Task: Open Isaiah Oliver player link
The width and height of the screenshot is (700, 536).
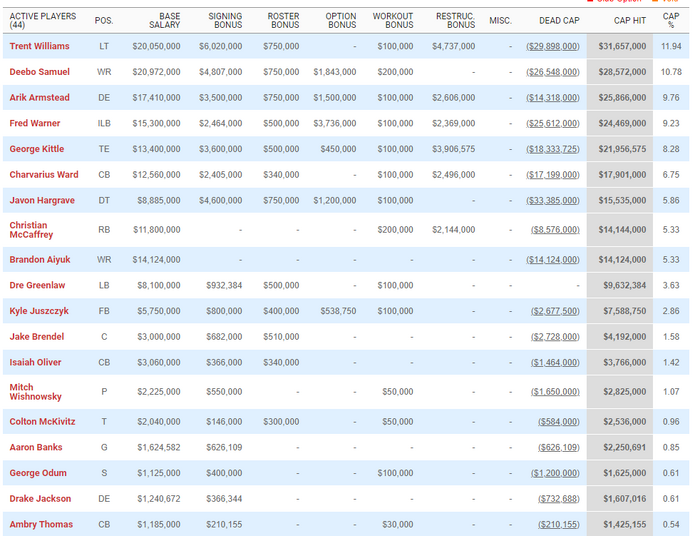Action: click(x=35, y=362)
